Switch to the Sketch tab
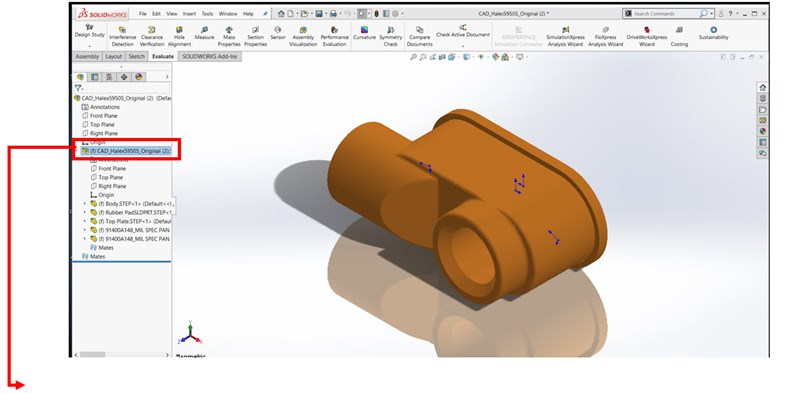 tap(136, 57)
